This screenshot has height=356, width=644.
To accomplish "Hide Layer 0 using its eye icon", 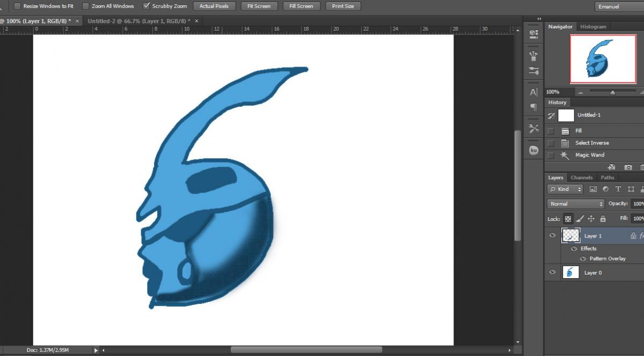I will (552, 272).
